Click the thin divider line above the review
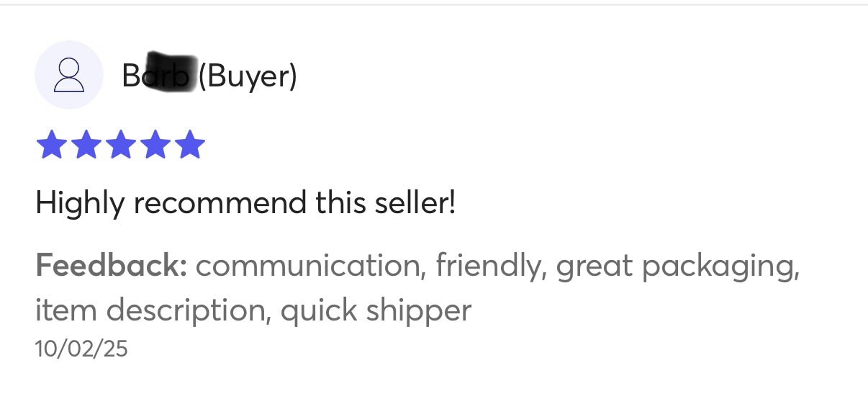868x399 pixels. tap(434, 5)
